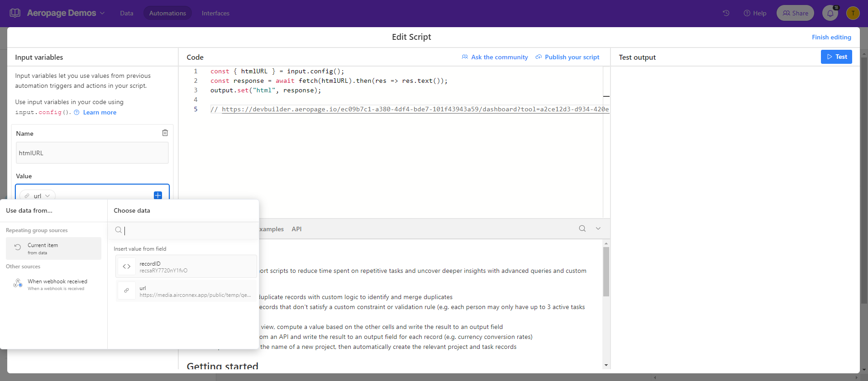Screen dimensions: 868x381
Task: Click the Current item refresh icon
Action: pos(18,247)
